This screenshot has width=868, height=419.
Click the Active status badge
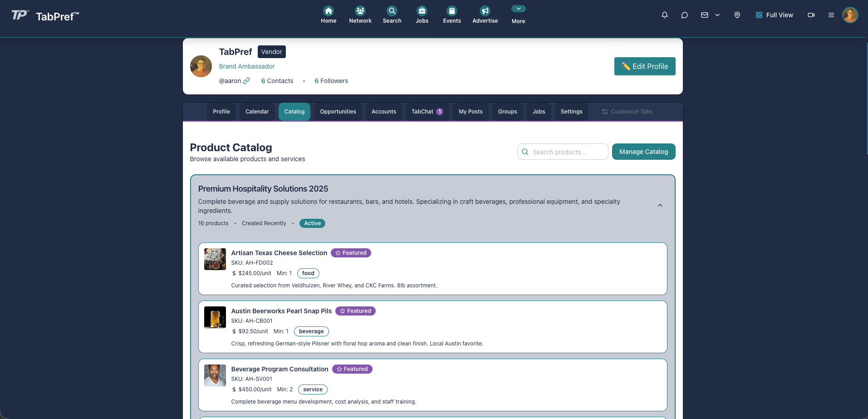coord(312,223)
